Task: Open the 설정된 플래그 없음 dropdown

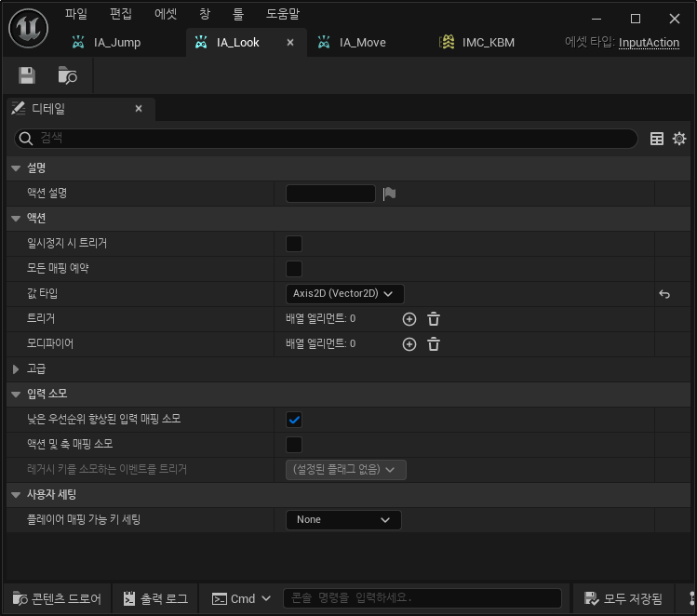Action: pos(345,470)
